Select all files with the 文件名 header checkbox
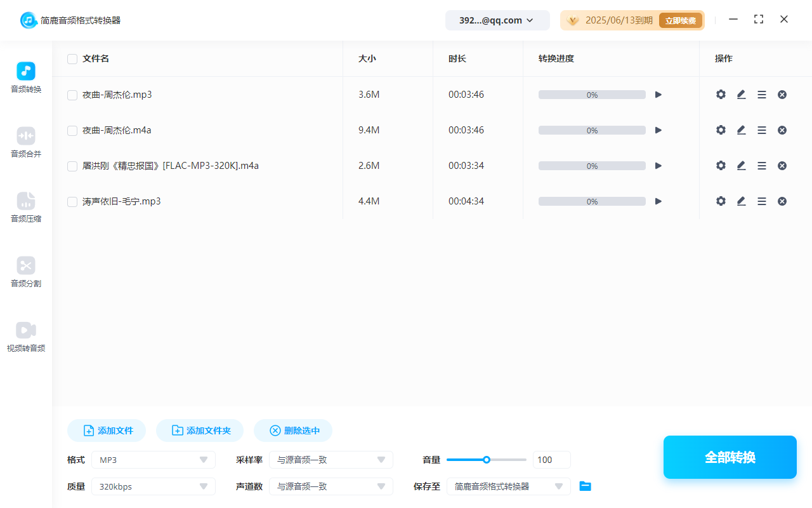 (x=72, y=59)
